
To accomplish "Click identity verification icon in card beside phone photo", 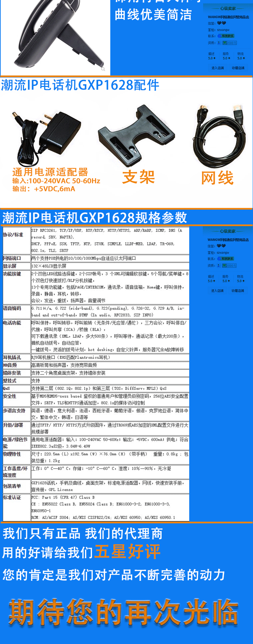I will click(x=219, y=43).
